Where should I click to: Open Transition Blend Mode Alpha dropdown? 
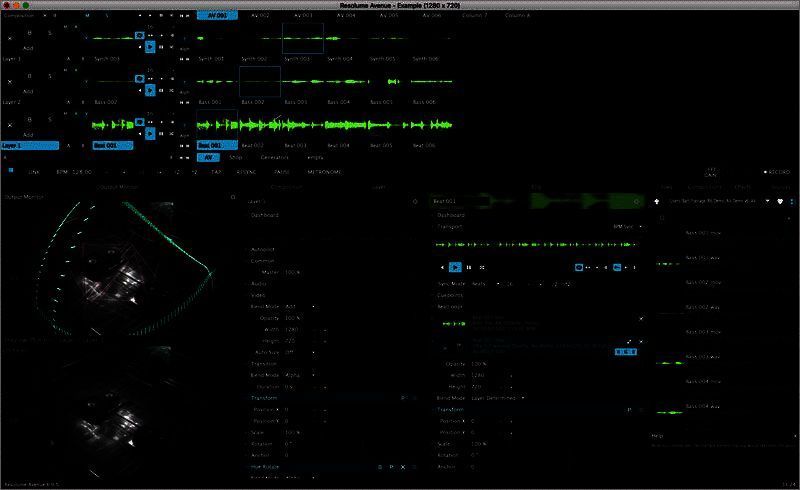pyautogui.click(x=300, y=375)
